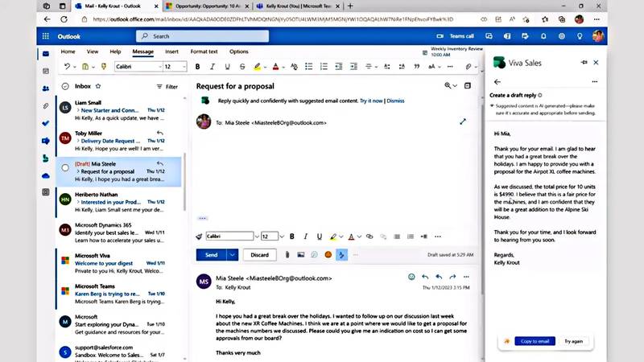Select all messages circle beside Inbox
The height and width of the screenshot is (362, 644).
click(x=65, y=86)
